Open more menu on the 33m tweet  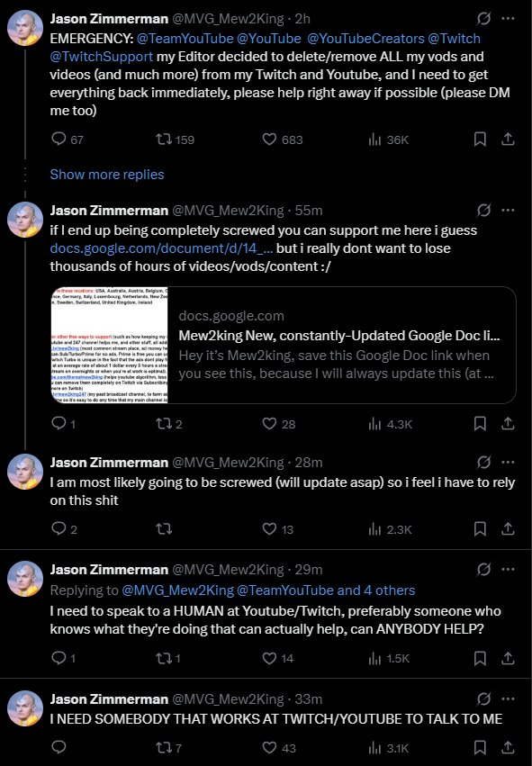click(x=508, y=699)
